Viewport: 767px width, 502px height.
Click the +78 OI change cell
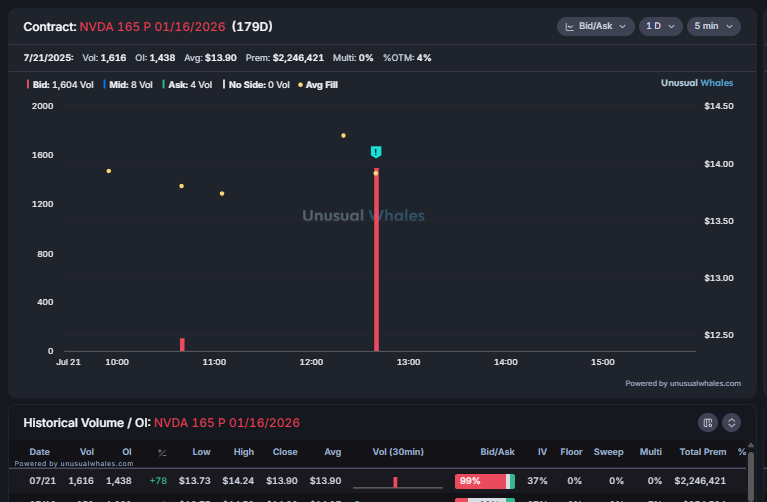tap(158, 481)
